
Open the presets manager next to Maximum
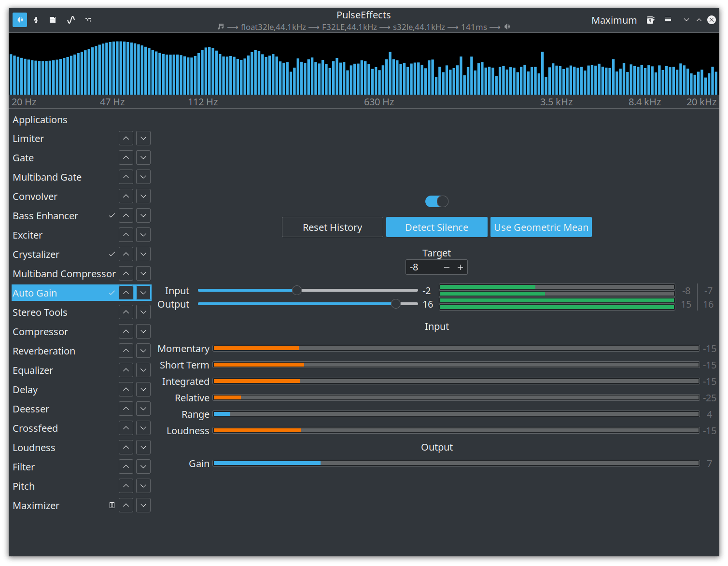point(650,20)
